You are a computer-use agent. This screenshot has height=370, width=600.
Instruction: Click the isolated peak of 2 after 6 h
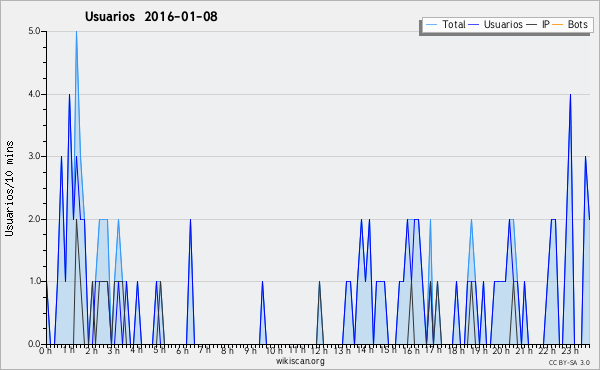[x=191, y=220]
